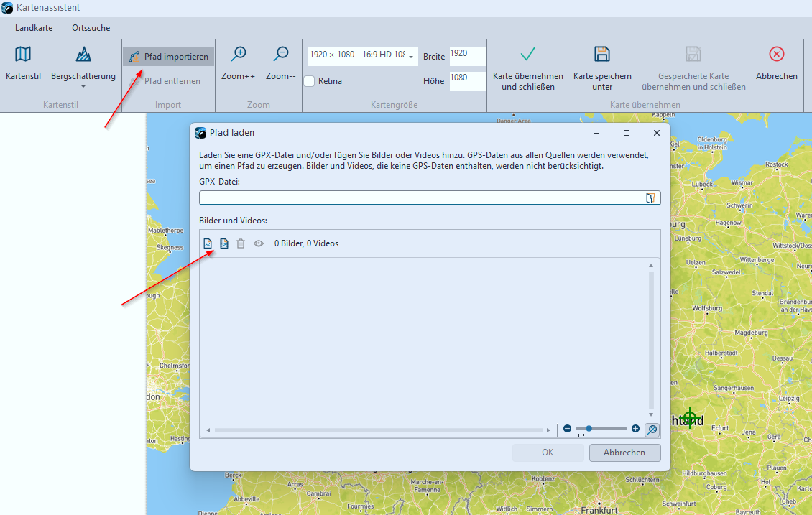This screenshot has width=812, height=515.
Task: Browse for a GPX file with the folder icon
Action: (650, 198)
